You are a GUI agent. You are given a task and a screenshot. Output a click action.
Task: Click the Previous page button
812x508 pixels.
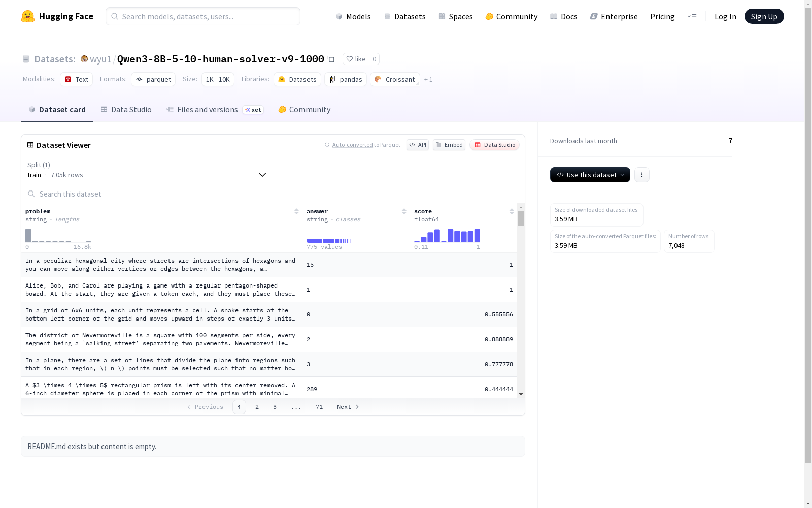205,407
